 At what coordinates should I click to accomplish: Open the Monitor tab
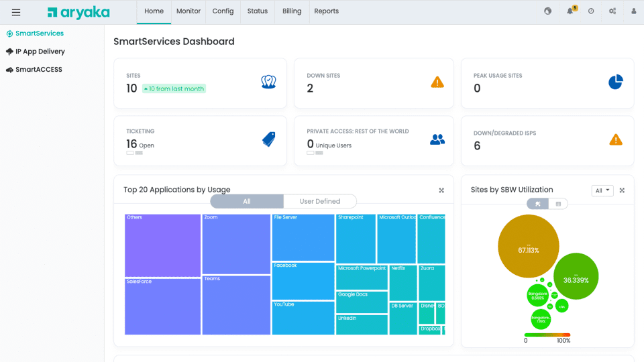189,11
